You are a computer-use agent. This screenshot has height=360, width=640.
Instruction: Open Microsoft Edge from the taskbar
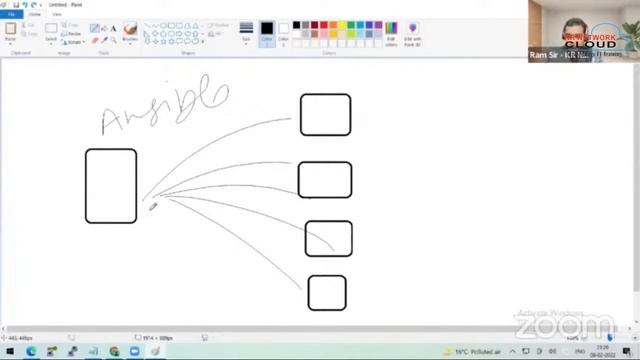coord(31,351)
